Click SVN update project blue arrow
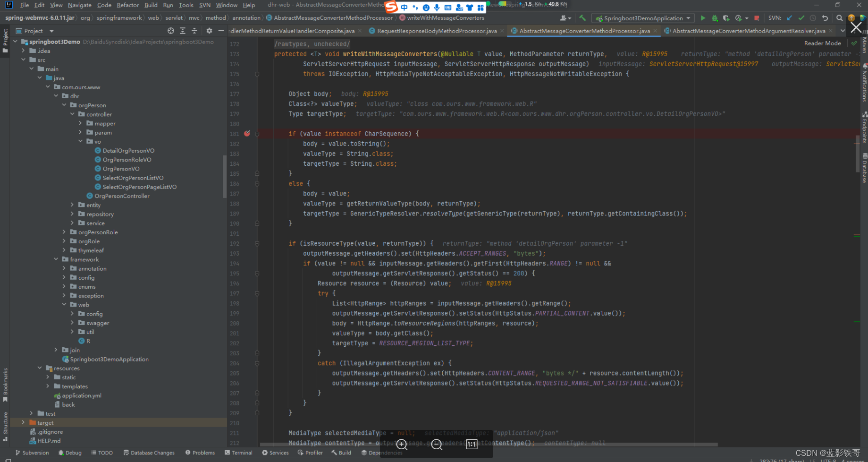Image resolution: width=868 pixels, height=462 pixels. click(x=789, y=18)
